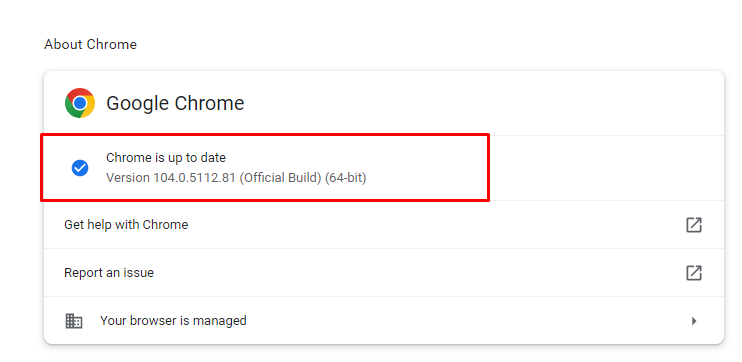Click the (Official Build) label
This screenshot has width=742, height=362.
click(281, 178)
